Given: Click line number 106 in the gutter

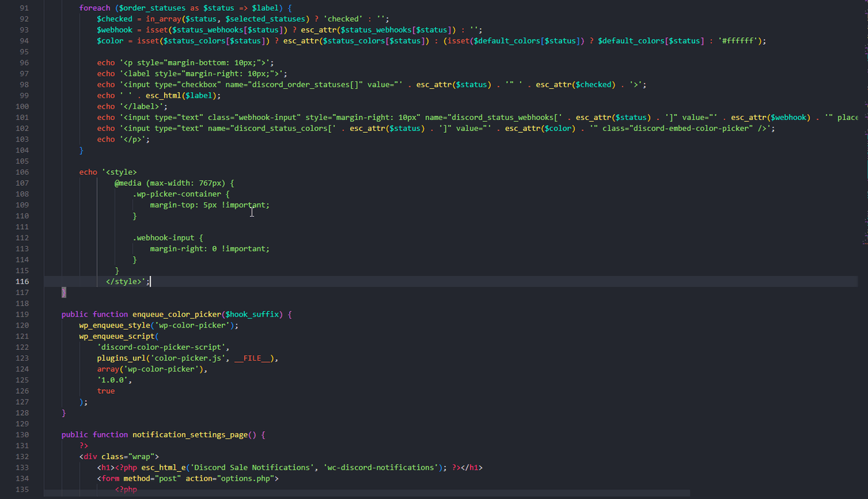Looking at the screenshot, I should pos(21,172).
